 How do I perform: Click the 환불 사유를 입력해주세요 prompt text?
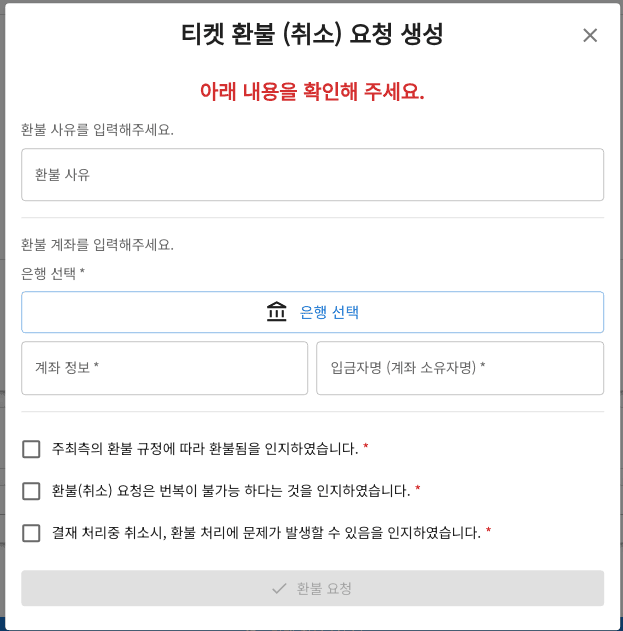pyautogui.click(x=97, y=130)
